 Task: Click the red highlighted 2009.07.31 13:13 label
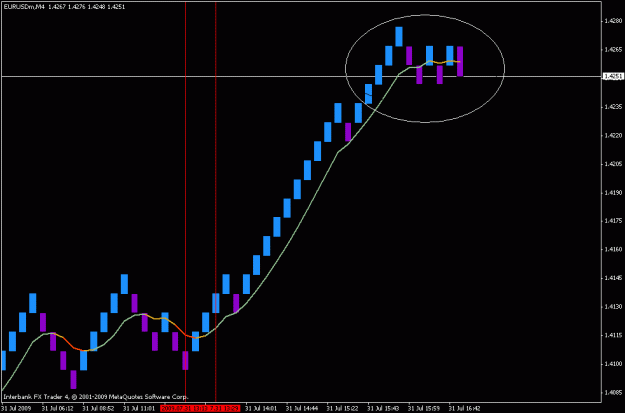click(x=183, y=409)
